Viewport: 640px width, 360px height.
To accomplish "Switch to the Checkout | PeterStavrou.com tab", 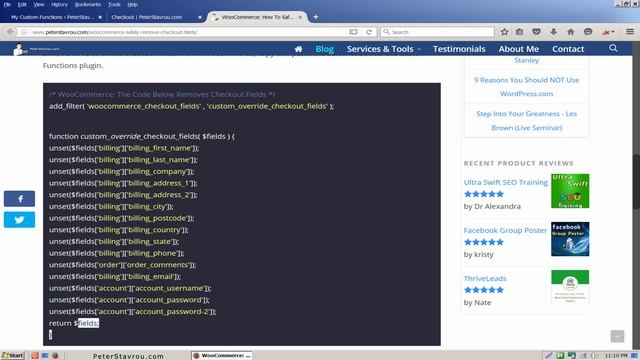I will 147,17.
